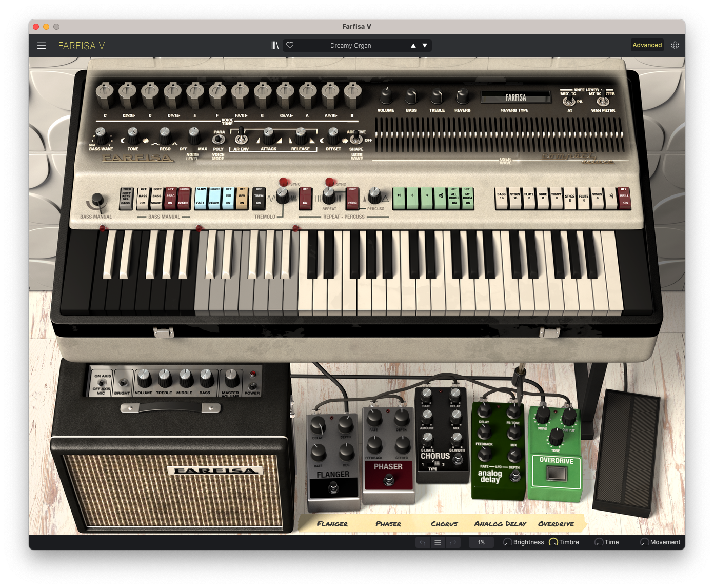Toggle the amp Power switch
This screenshot has width=714, height=588.
(x=252, y=386)
